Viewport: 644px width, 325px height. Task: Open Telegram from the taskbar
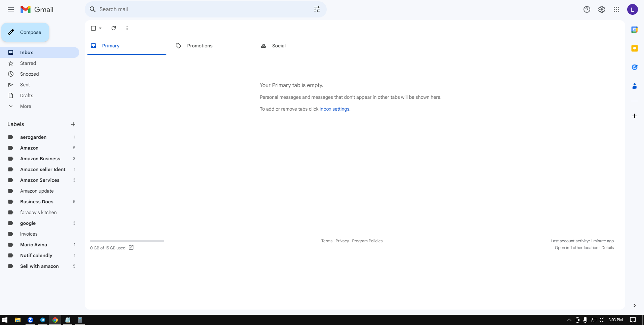tap(43, 320)
